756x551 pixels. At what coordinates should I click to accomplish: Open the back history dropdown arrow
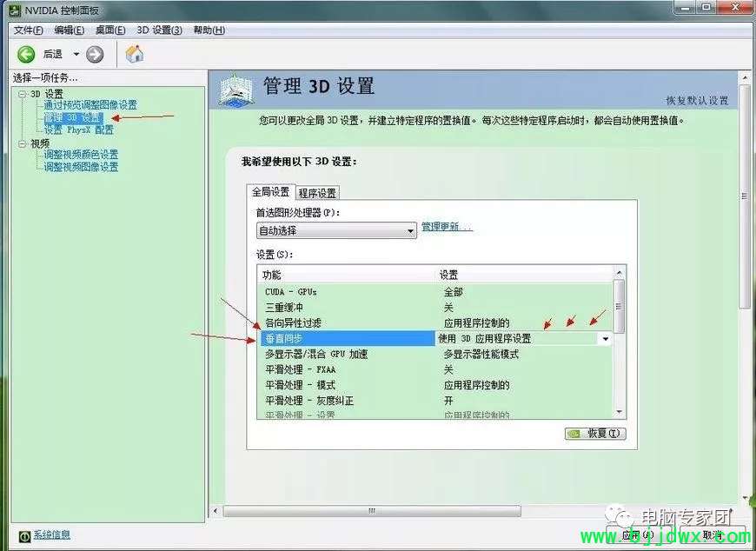76,54
